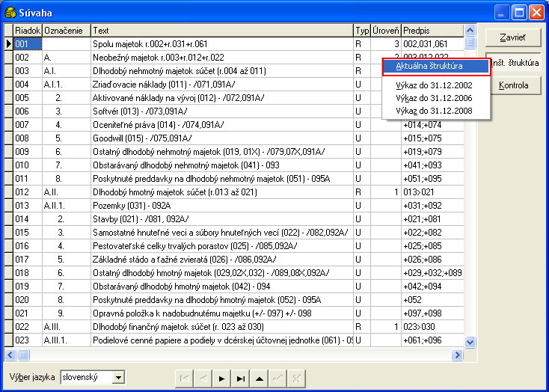Screen dimensions: 549x392
Task: Choose Výkaz do 31.12.2002 menu entry
Action: click(x=434, y=85)
